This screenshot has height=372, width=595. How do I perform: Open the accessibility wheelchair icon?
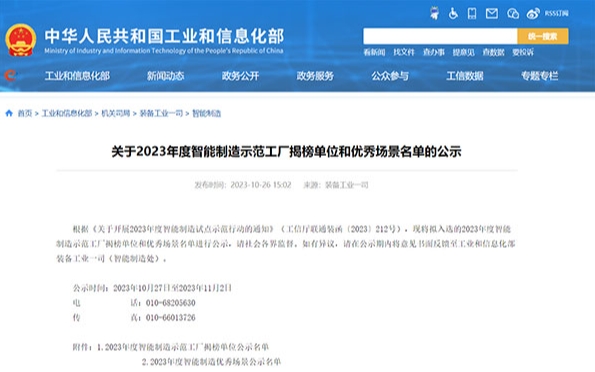(453, 14)
